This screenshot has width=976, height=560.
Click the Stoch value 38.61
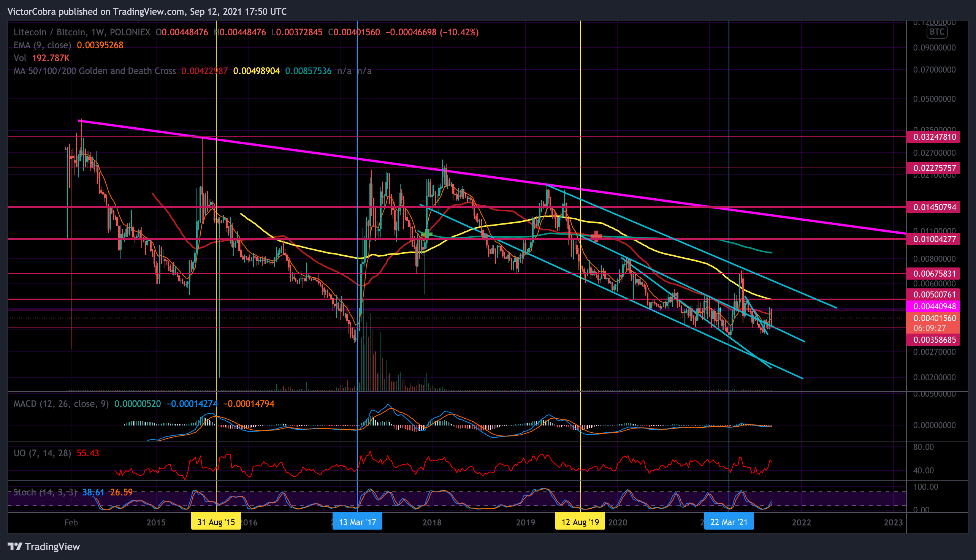(x=93, y=492)
